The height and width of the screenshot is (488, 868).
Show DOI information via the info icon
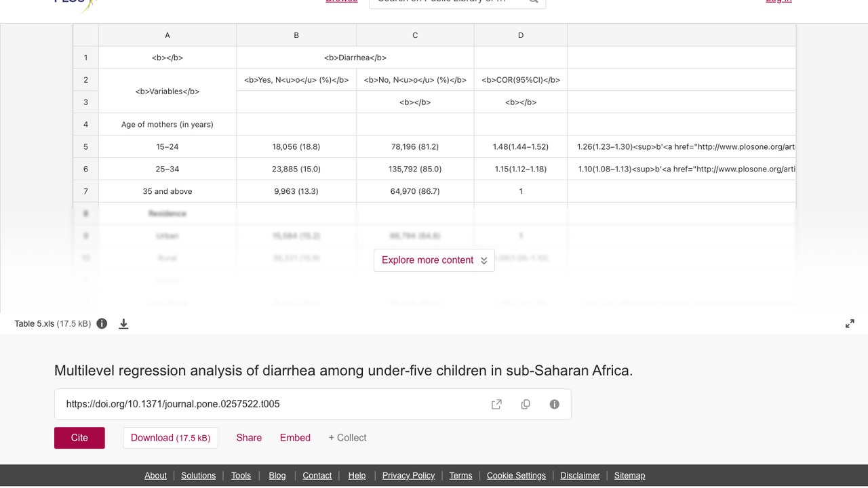click(x=554, y=404)
